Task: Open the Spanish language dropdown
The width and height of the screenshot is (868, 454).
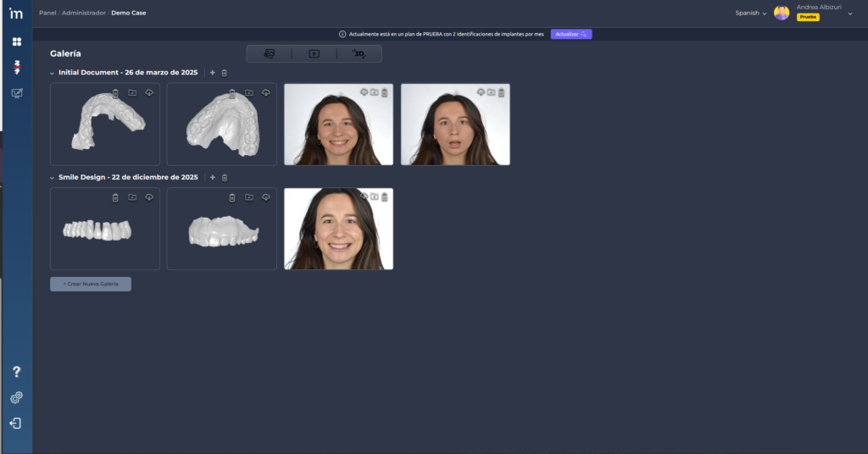Action: [x=750, y=13]
